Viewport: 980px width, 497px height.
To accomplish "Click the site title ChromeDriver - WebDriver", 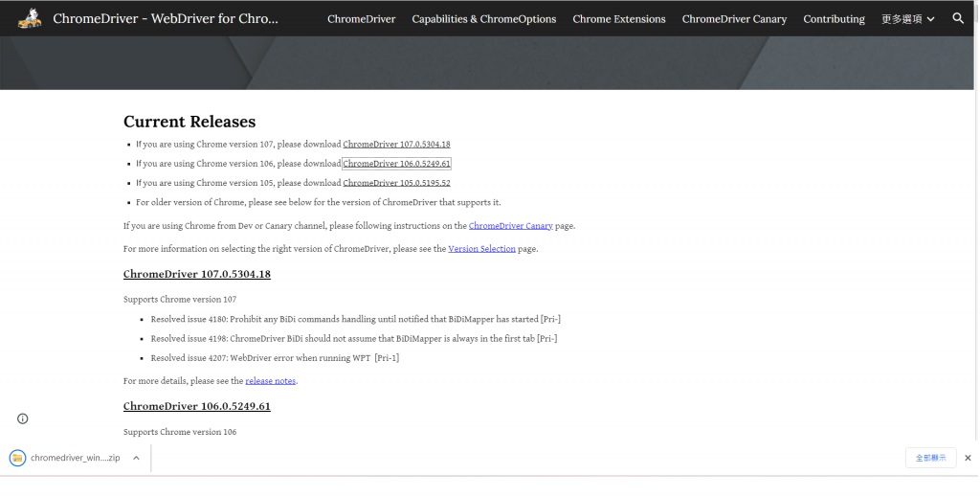I will coord(166,19).
